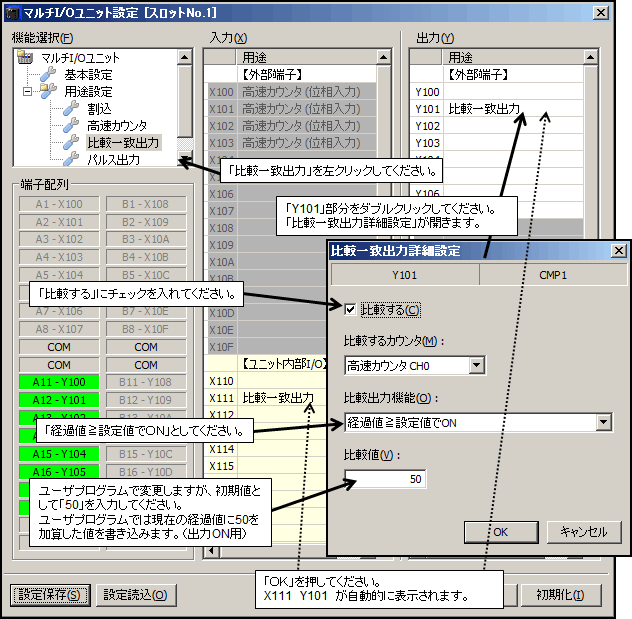Collapse the 用途設定 tree node
The height and width of the screenshot is (619, 632).
click(26, 92)
